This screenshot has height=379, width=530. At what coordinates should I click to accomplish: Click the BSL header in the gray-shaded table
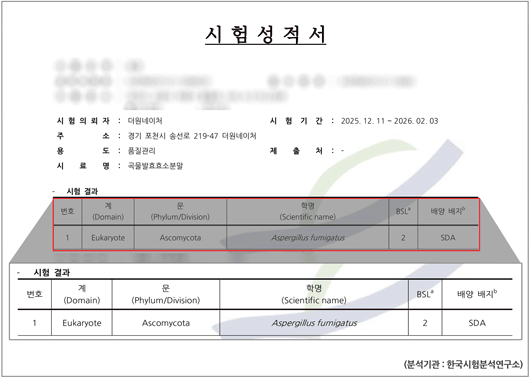click(x=403, y=211)
